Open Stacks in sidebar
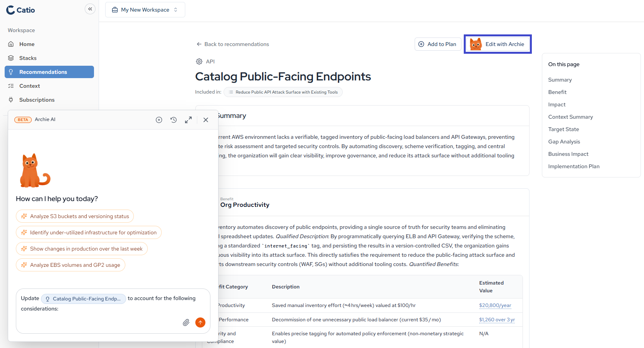This screenshot has height=348, width=644. [49, 58]
